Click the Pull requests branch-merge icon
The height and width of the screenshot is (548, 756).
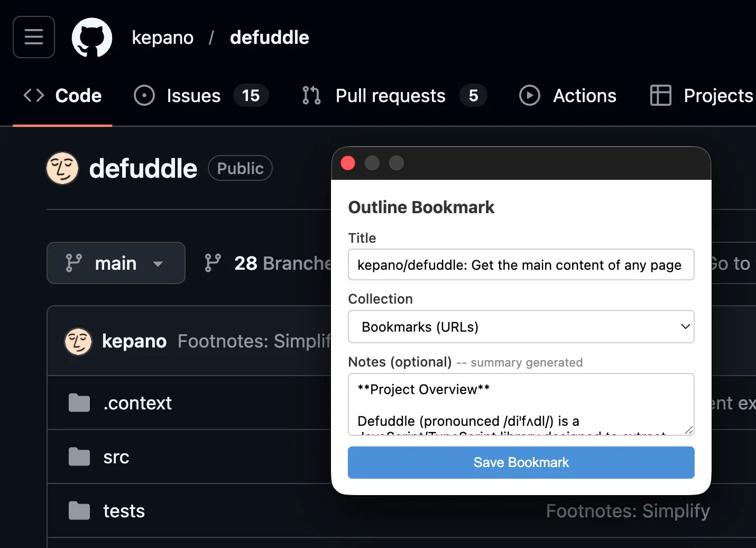pyautogui.click(x=310, y=95)
